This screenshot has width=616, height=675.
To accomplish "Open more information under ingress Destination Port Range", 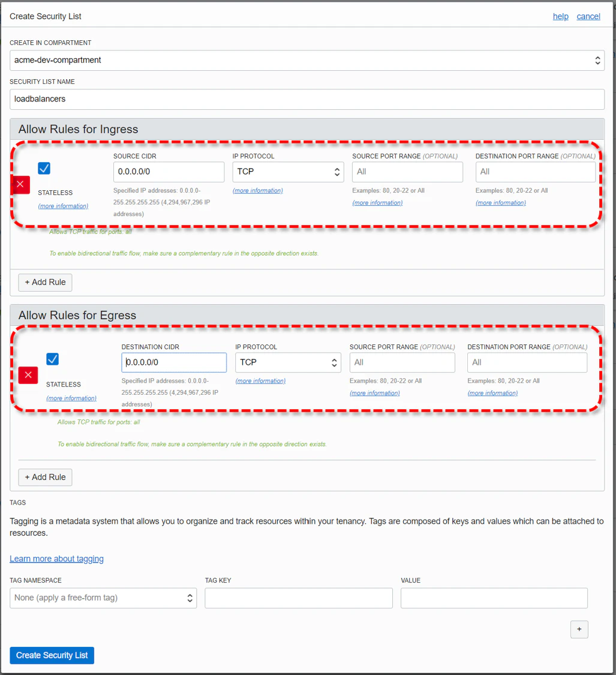I will click(501, 203).
